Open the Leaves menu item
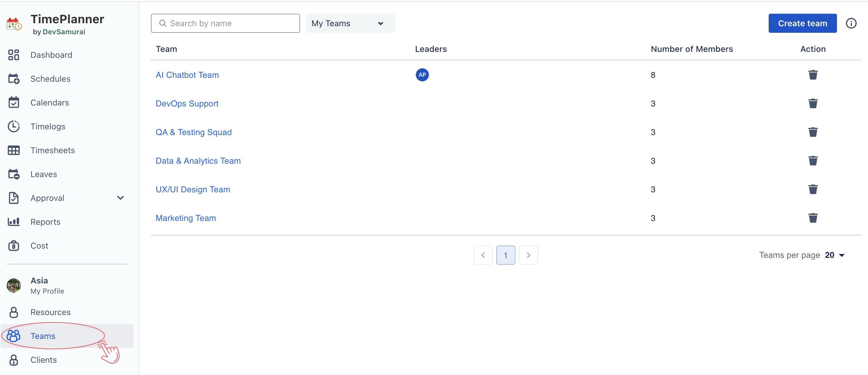The width and height of the screenshot is (868, 375). pos(44,174)
